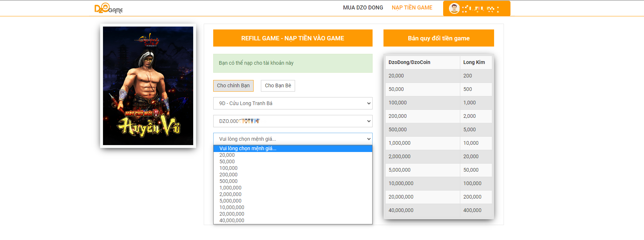This screenshot has height=240, width=644.
Task: Click the 200,000 DzoDong cell in exchange table
Action: point(423,116)
